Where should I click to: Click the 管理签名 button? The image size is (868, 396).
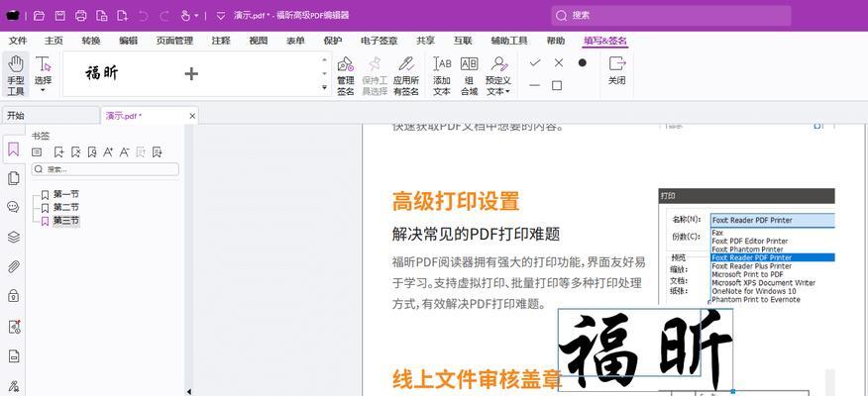346,74
